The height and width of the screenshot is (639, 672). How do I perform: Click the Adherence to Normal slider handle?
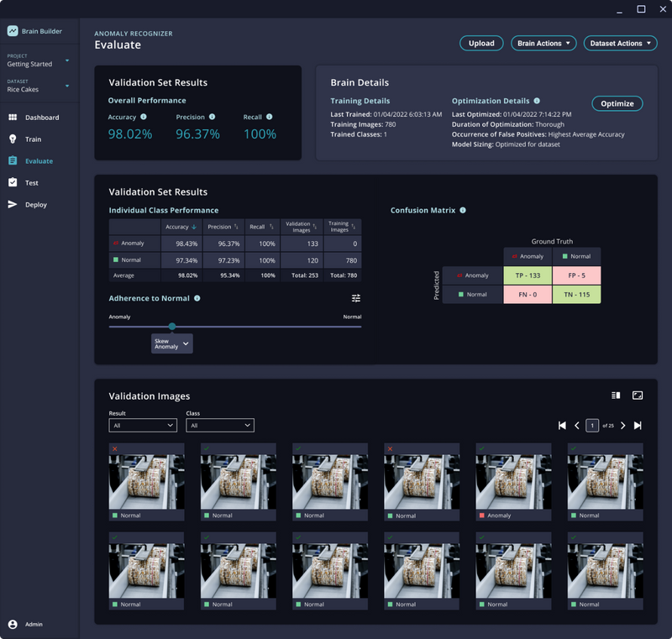(172, 327)
